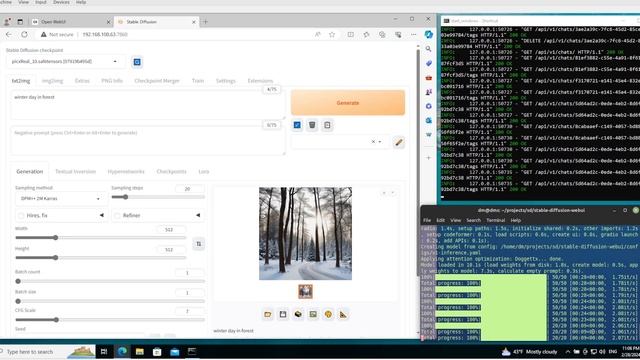Select the Textual Inversion sub-tab
The width and height of the screenshot is (640, 360).
tap(75, 171)
